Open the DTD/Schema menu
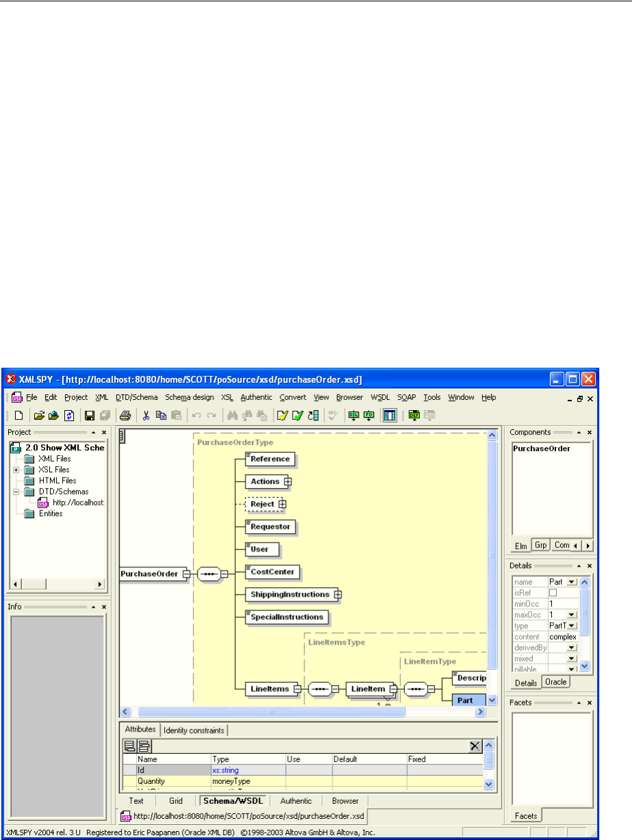This screenshot has height=840, width=632. point(137,397)
